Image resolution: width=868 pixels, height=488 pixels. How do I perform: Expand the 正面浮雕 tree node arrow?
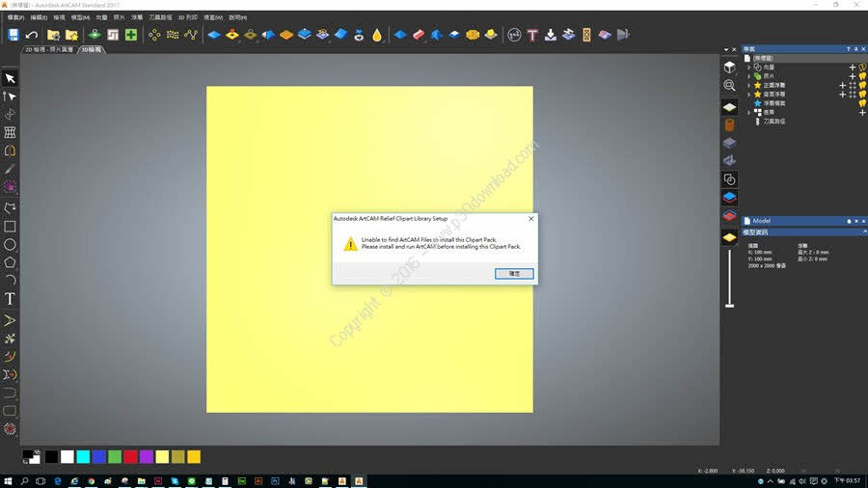click(749, 85)
